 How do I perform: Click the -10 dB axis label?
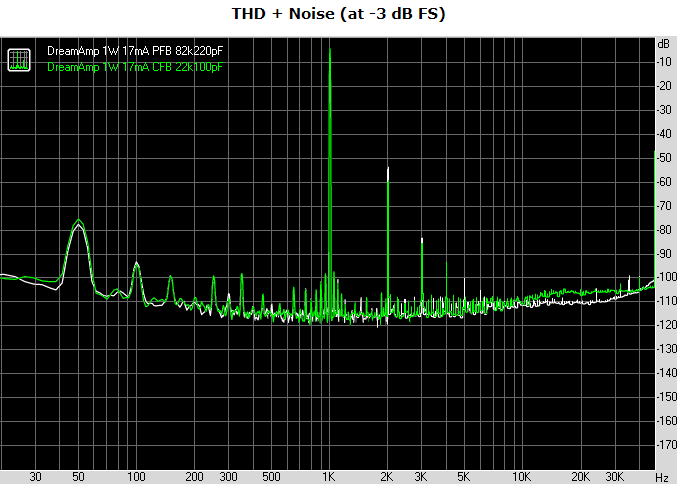(x=665, y=62)
